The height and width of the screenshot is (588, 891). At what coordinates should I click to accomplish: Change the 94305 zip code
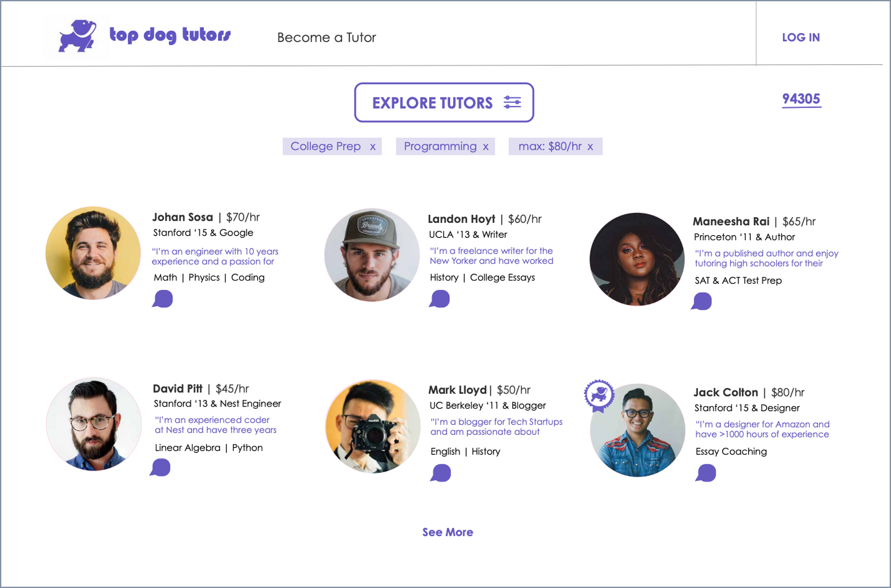(x=801, y=99)
